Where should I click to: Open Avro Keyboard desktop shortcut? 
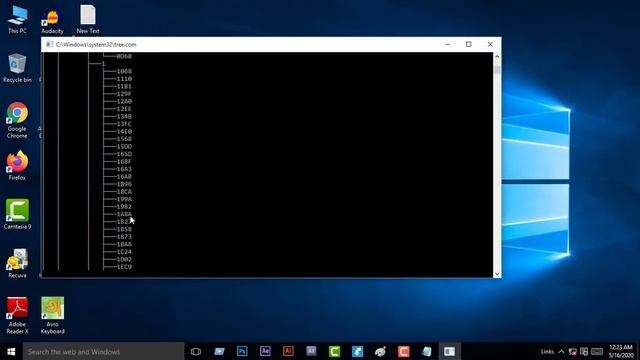click(x=53, y=316)
